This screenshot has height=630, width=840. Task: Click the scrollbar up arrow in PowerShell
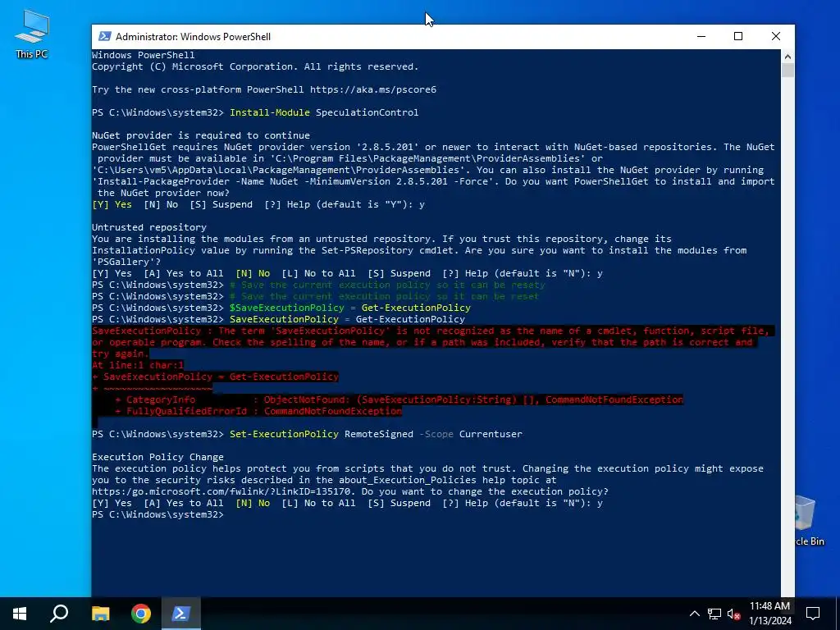click(787, 56)
